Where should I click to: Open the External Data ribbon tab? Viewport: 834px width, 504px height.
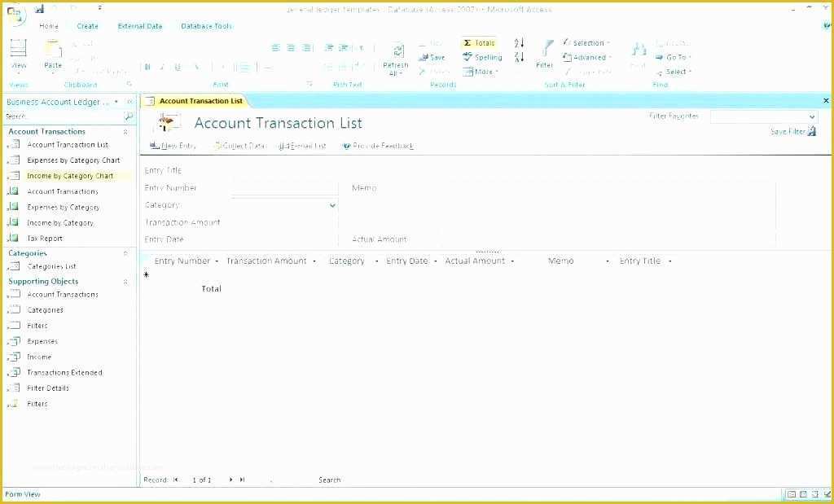click(140, 26)
